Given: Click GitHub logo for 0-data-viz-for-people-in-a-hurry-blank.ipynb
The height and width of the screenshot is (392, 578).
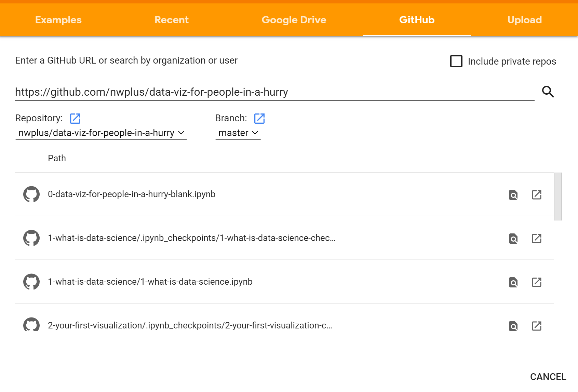Looking at the screenshot, I should [x=31, y=194].
